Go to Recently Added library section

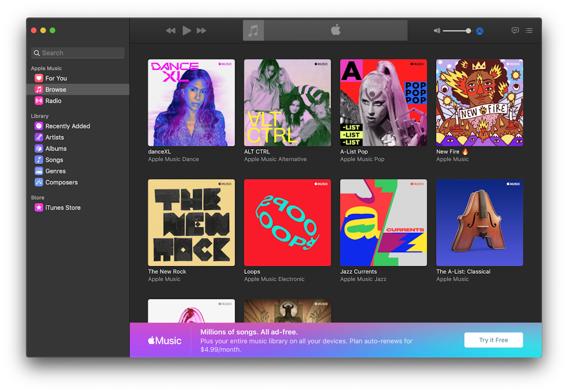67,126
